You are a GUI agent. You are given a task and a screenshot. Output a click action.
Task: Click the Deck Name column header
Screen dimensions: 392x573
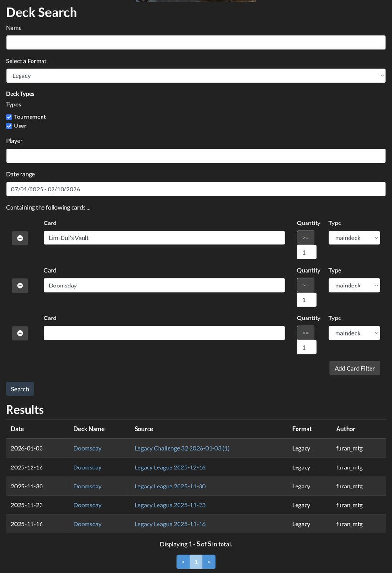pyautogui.click(x=89, y=429)
